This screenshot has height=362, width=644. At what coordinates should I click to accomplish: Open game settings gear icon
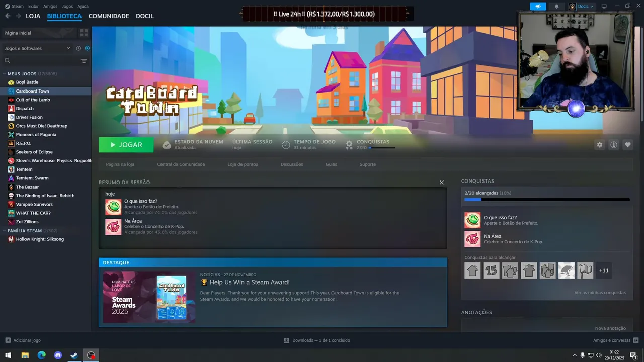point(599,145)
